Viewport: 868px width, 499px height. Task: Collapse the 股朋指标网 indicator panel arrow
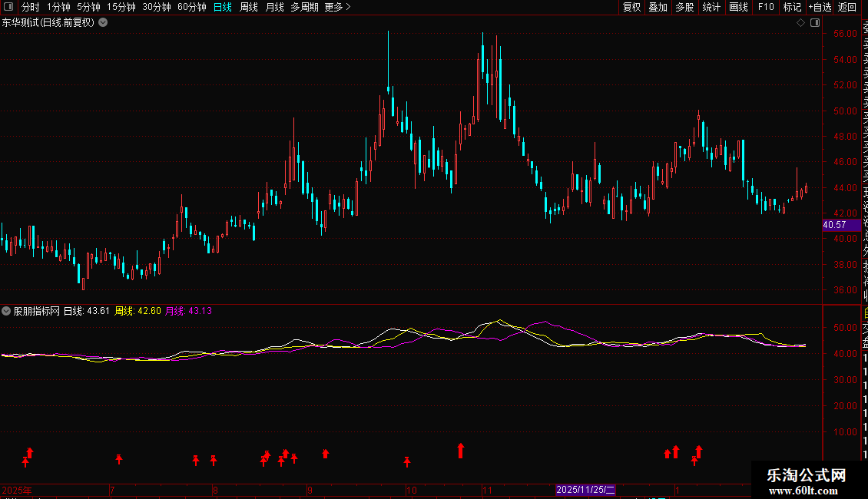(x=6, y=311)
